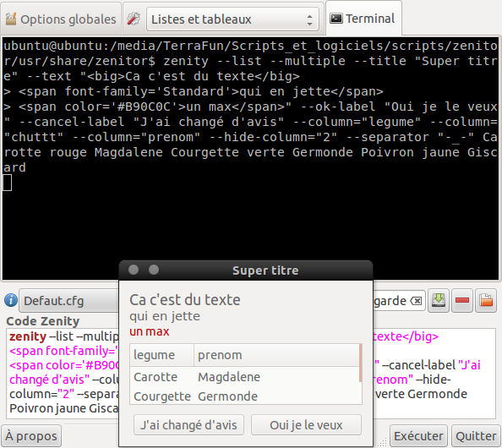This screenshot has width=502, height=448.
Task: Open the Listes et tableaux dropdown
Action: (232, 19)
